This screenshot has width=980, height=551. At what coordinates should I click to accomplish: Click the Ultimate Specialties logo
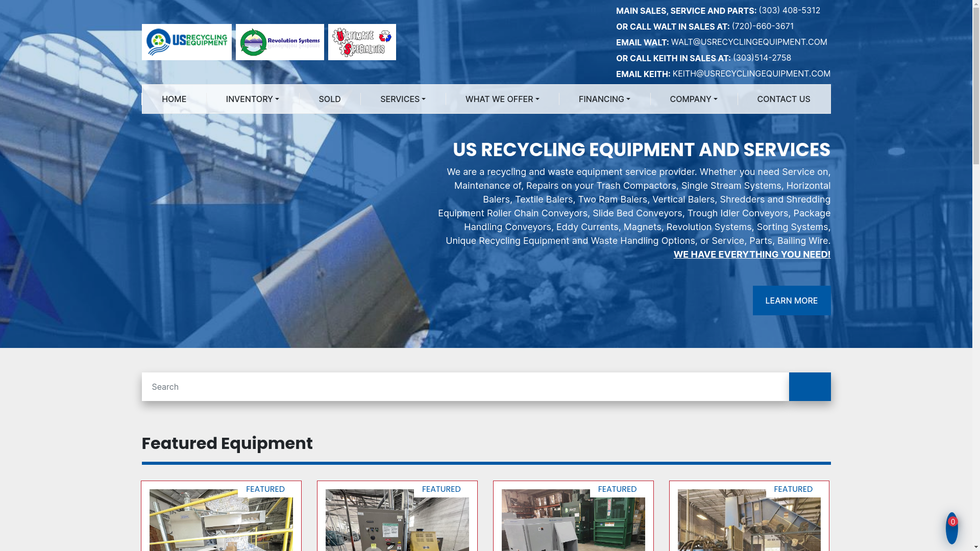362,42
